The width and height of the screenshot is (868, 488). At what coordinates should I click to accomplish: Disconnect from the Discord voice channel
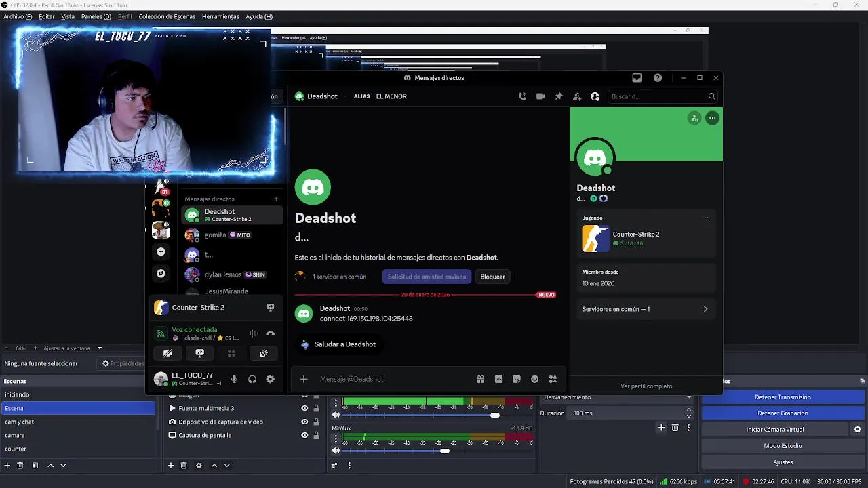(x=270, y=333)
